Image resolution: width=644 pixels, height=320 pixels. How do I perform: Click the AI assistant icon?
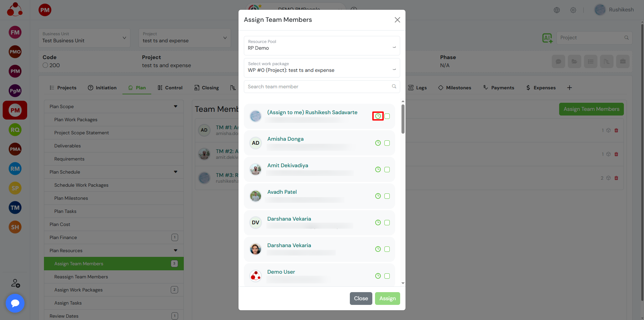tap(547, 38)
